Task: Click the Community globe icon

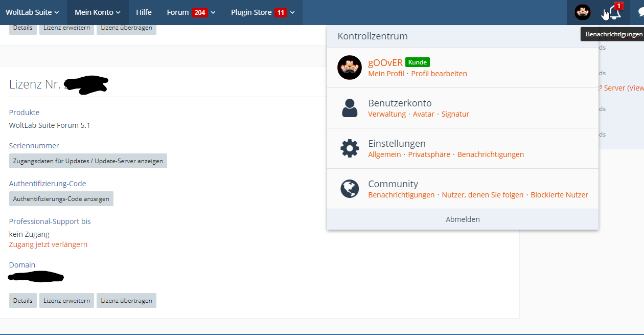Action: pyautogui.click(x=350, y=189)
